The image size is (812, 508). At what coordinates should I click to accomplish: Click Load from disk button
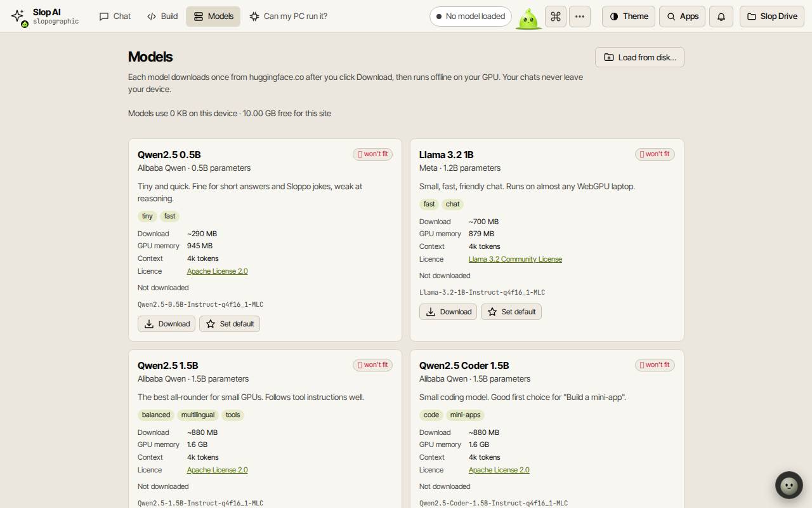pyautogui.click(x=639, y=57)
